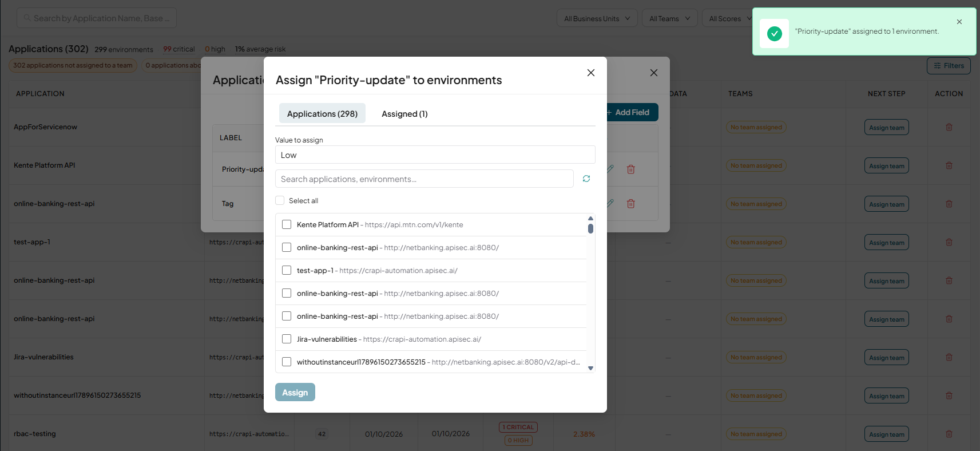980x451 pixels.
Task: Focus the Value to assign field
Action: 435,155
